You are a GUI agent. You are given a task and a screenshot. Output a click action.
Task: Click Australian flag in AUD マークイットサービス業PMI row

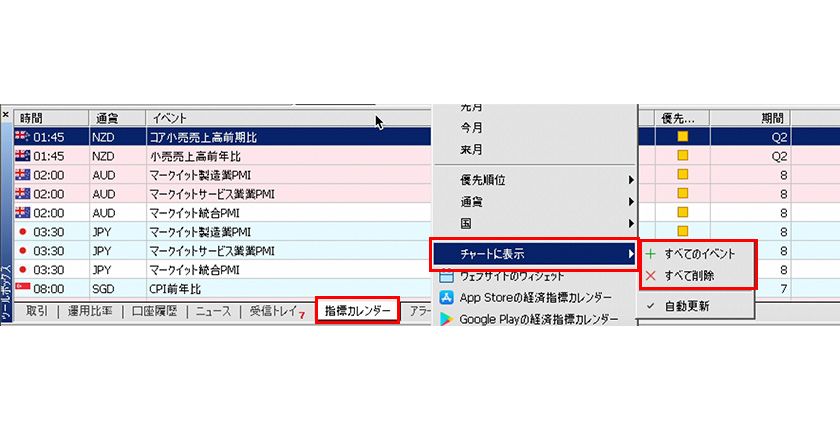coord(22,193)
